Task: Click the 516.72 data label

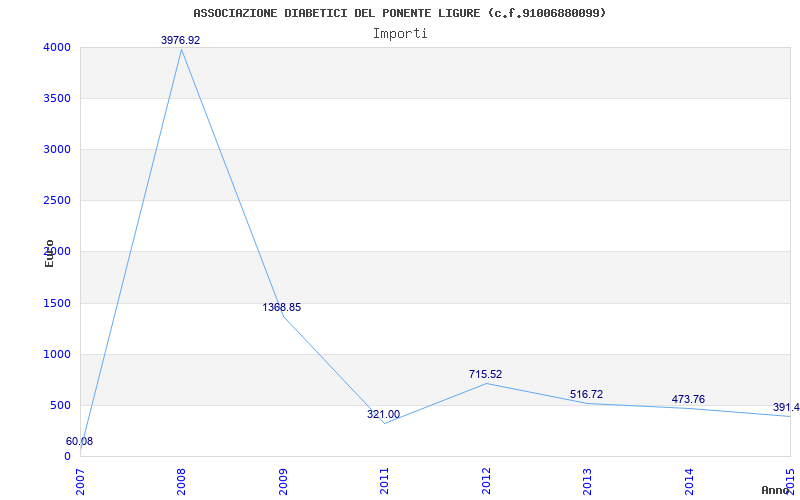Action: coord(586,394)
